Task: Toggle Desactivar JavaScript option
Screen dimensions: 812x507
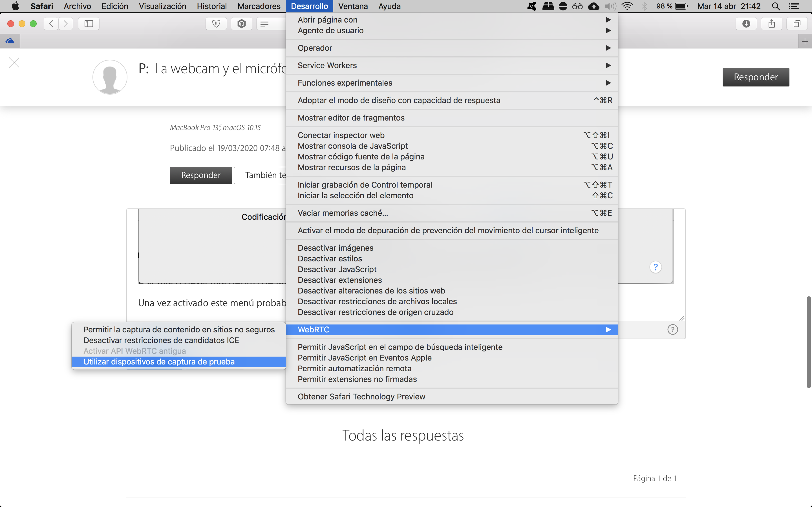Action: pos(337,269)
